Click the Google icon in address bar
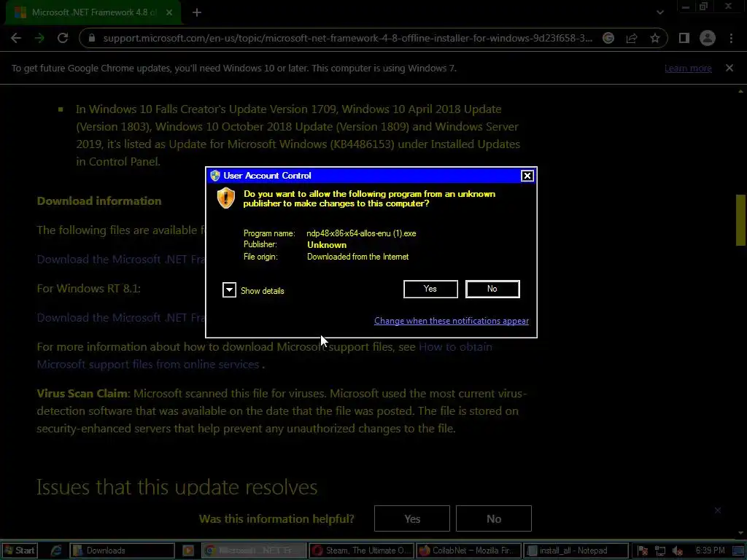 (608, 38)
